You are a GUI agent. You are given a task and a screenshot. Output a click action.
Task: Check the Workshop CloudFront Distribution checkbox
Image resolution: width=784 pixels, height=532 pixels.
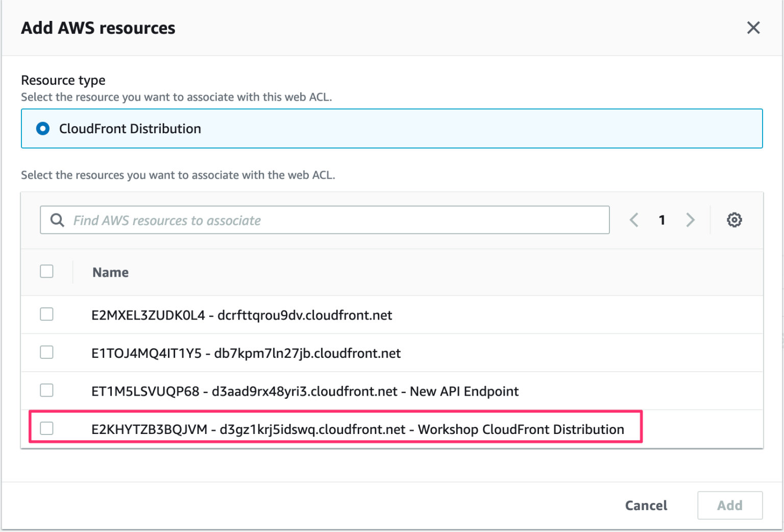(46, 428)
